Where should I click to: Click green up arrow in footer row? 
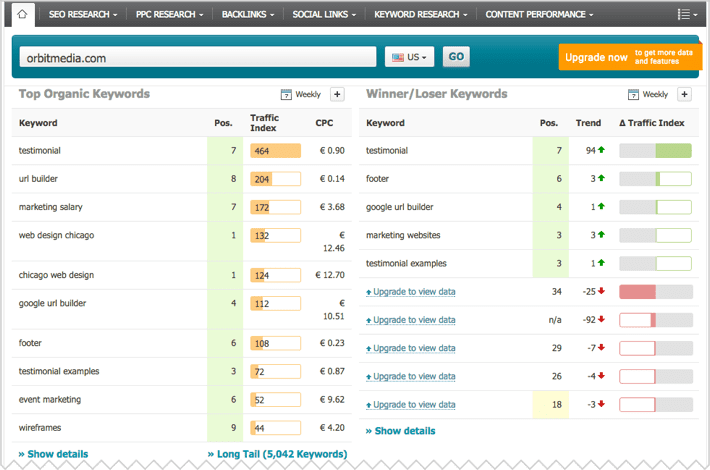point(601,178)
